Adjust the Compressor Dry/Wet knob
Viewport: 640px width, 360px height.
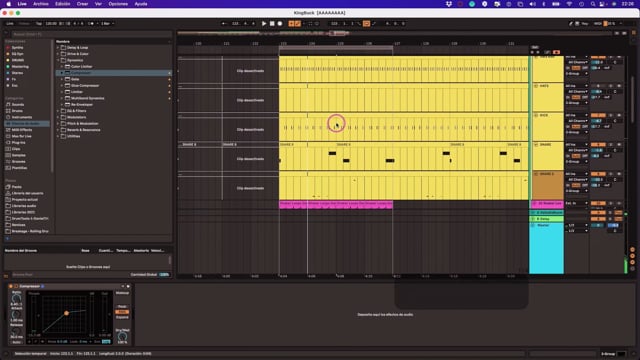tap(122, 336)
